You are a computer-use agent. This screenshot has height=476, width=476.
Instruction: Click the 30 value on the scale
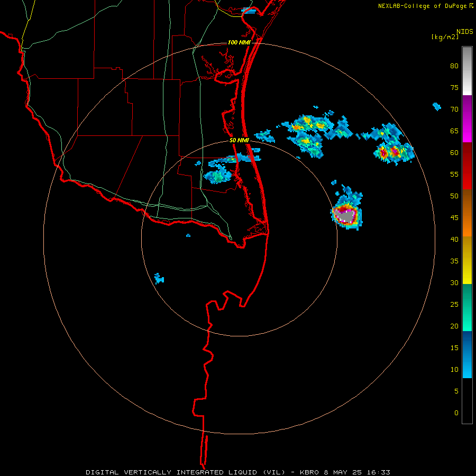pos(454,282)
